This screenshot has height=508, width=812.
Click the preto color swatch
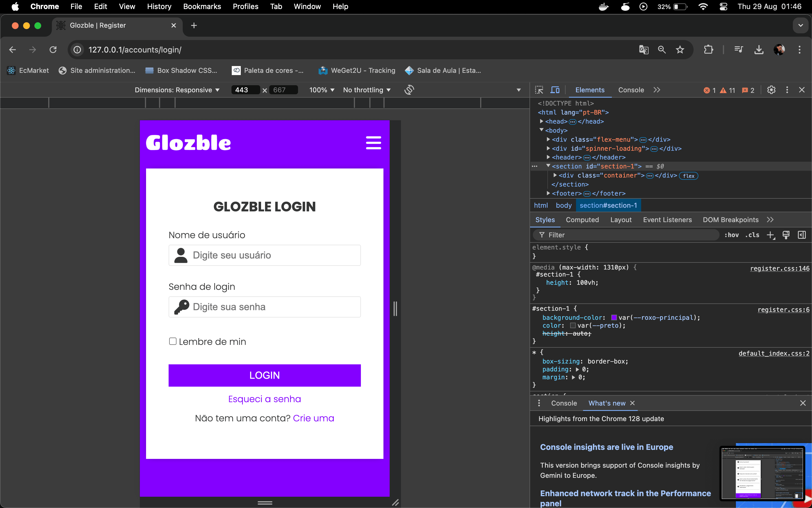coord(573,326)
